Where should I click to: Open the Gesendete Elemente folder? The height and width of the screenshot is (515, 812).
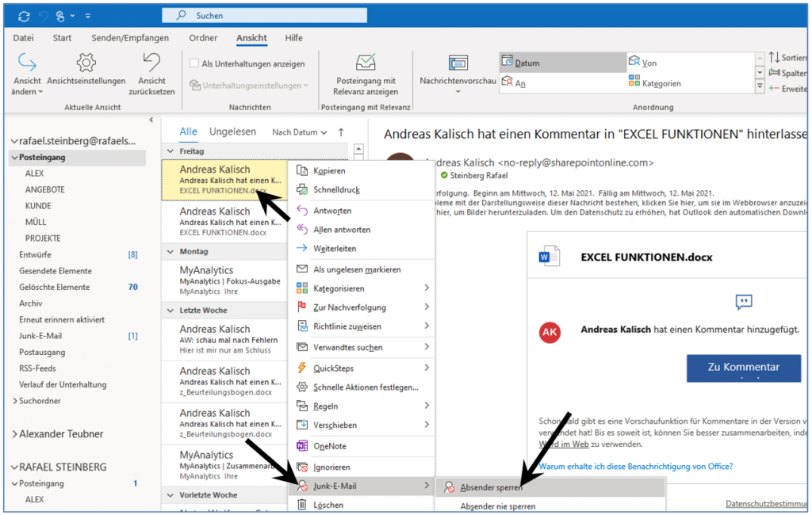56,271
